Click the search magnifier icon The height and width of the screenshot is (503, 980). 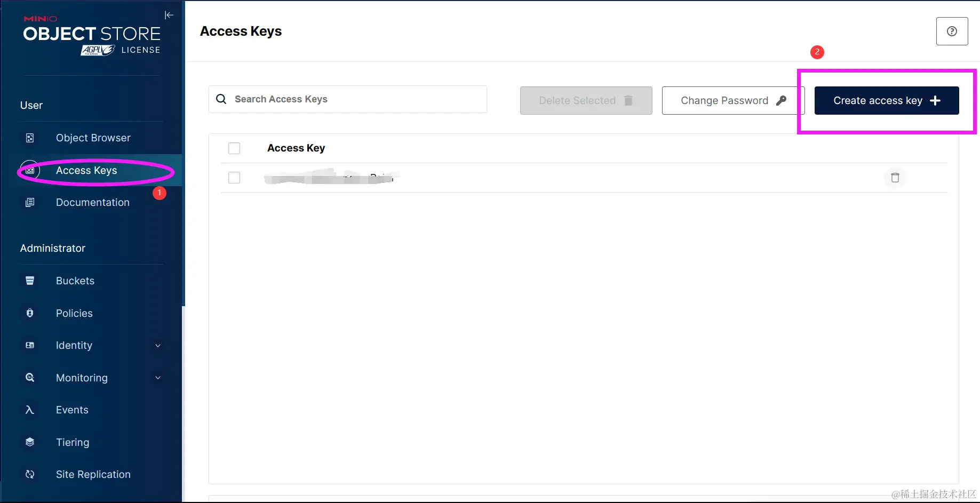221,99
